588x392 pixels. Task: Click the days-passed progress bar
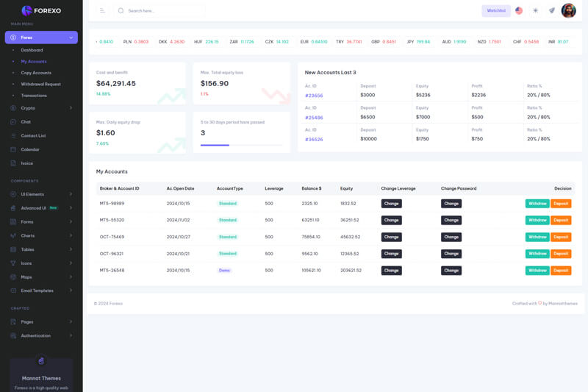[241, 145]
